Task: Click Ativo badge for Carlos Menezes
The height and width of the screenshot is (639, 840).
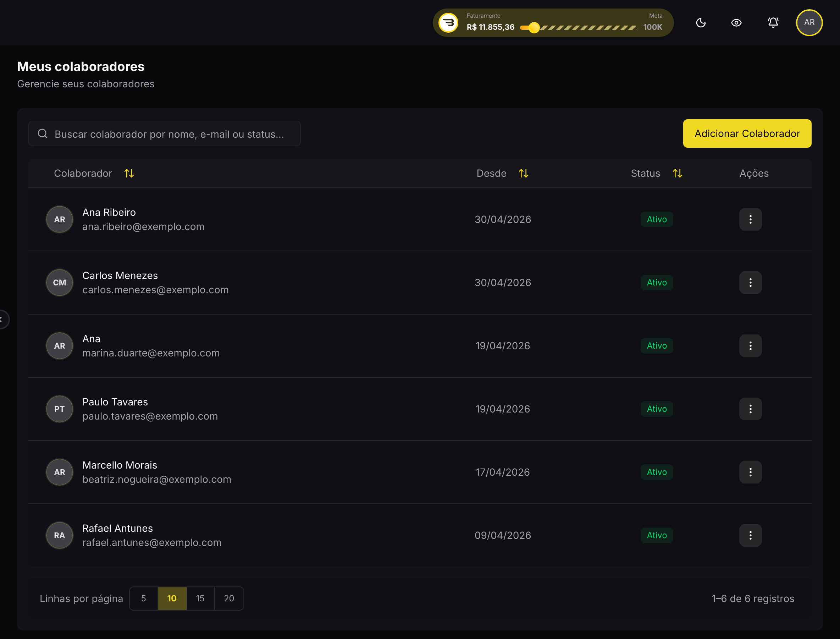Action: (x=657, y=283)
